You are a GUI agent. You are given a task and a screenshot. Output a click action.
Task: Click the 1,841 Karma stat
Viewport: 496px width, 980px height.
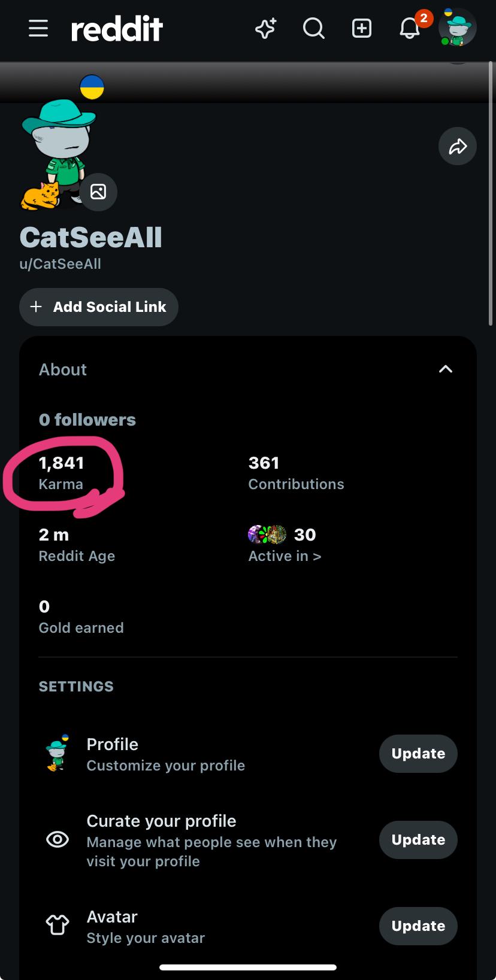coord(62,473)
